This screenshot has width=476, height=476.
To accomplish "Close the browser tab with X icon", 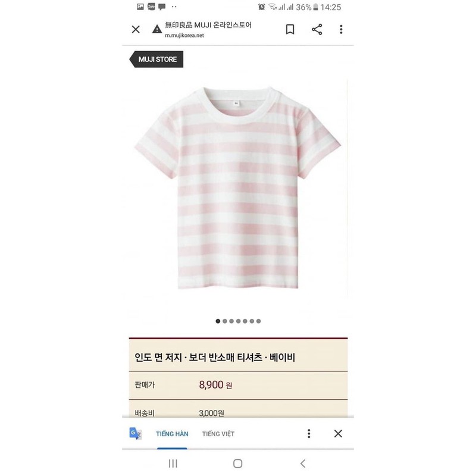I will coord(136,29).
